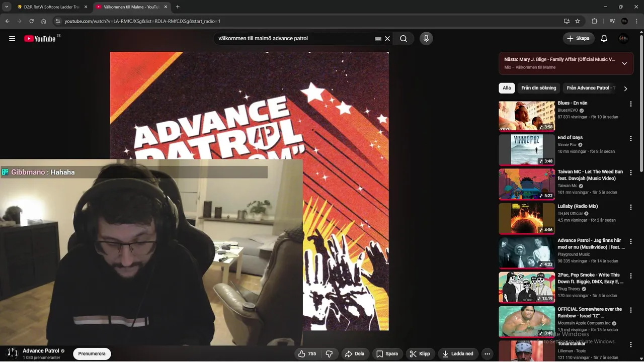Click the browser address bar URL
Screen dimensions: 644x362
click(142, 21)
